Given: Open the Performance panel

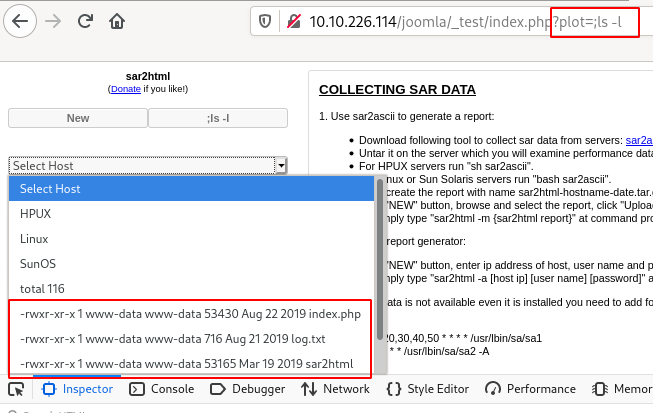Looking at the screenshot, I should pos(530,389).
